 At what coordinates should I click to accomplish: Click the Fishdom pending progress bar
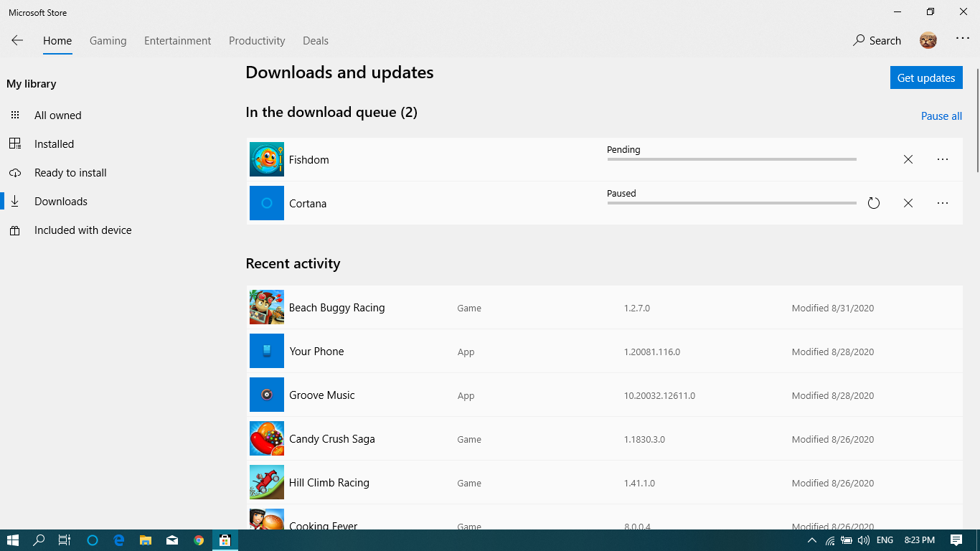[732, 159]
